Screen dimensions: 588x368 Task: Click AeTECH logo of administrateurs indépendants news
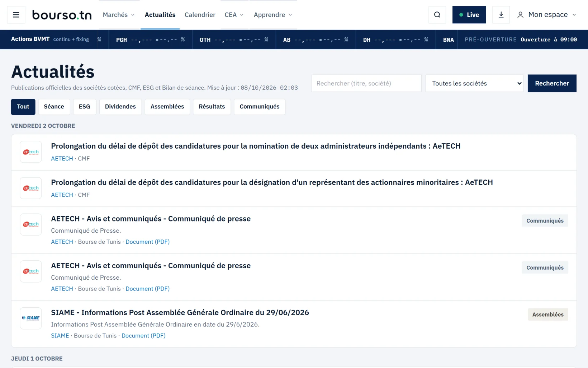31,152
